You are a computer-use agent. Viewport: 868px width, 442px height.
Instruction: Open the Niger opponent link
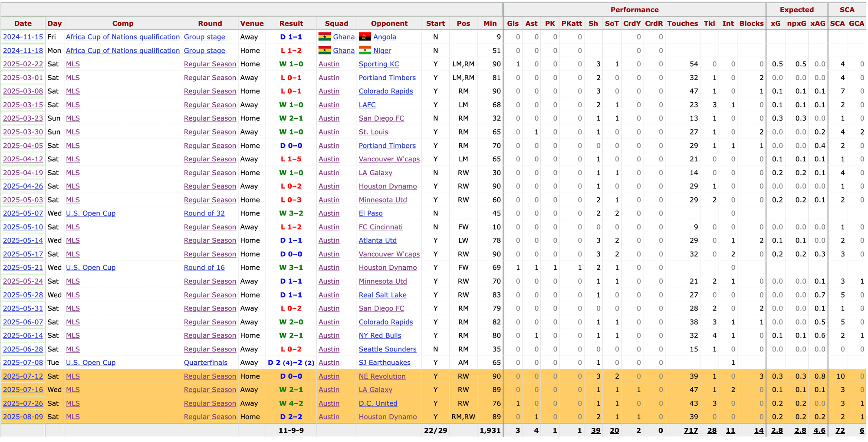pyautogui.click(x=382, y=50)
